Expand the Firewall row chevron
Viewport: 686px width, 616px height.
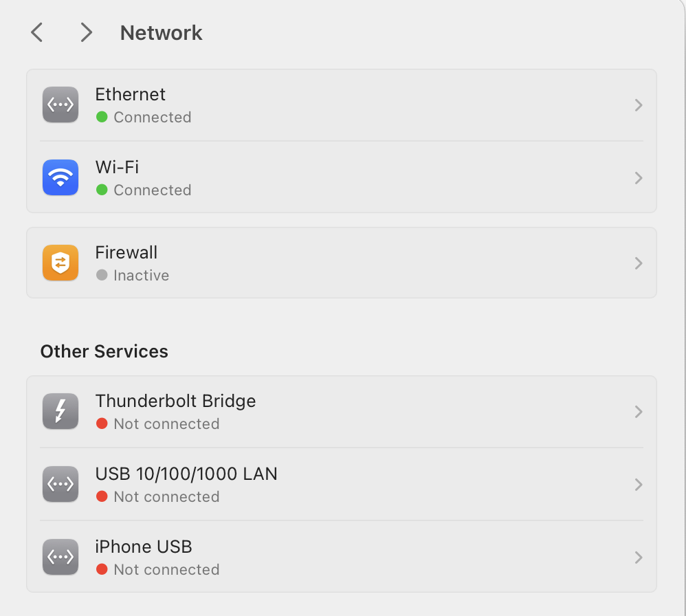[638, 263]
